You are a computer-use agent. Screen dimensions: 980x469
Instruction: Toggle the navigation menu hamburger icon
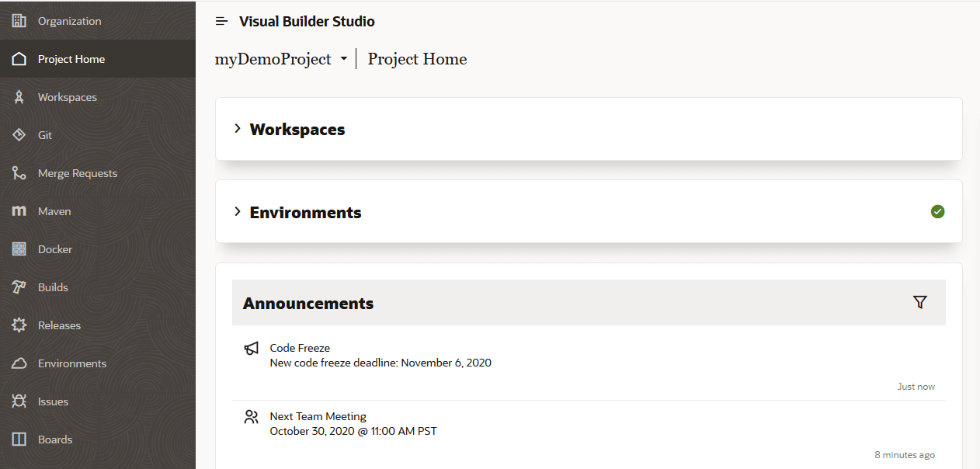(222, 22)
